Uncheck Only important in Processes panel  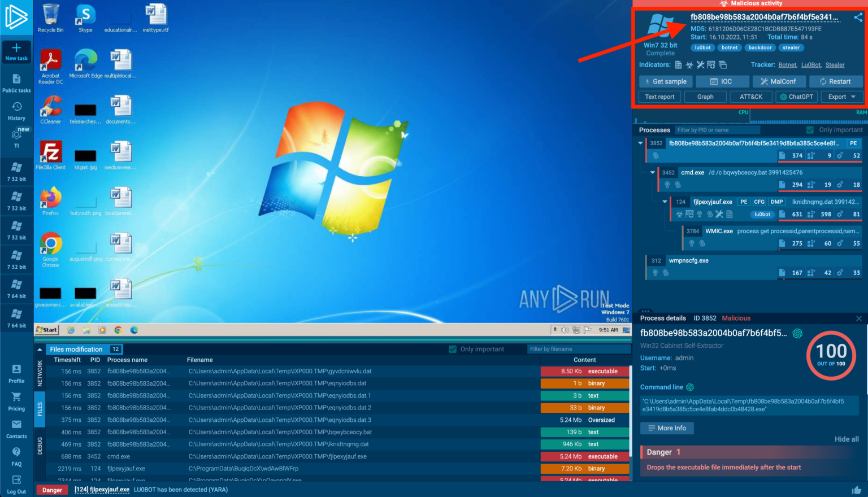[810, 129]
